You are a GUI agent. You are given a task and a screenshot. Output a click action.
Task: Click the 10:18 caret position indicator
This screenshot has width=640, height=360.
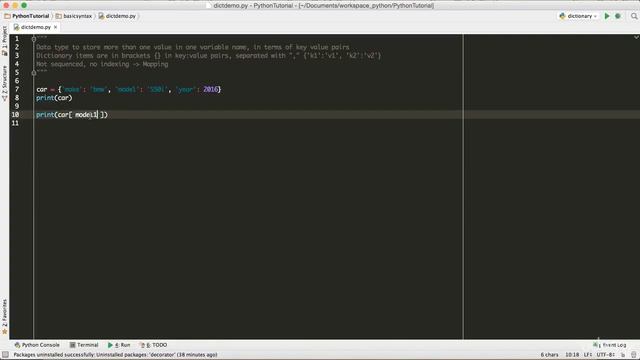tap(572, 355)
